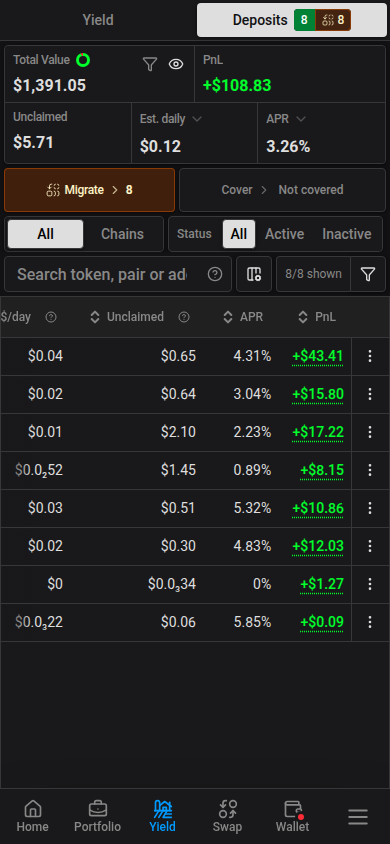Viewport: 390px width, 844px height.
Task: Expand the APR dropdown in the summary
Action: point(301,119)
